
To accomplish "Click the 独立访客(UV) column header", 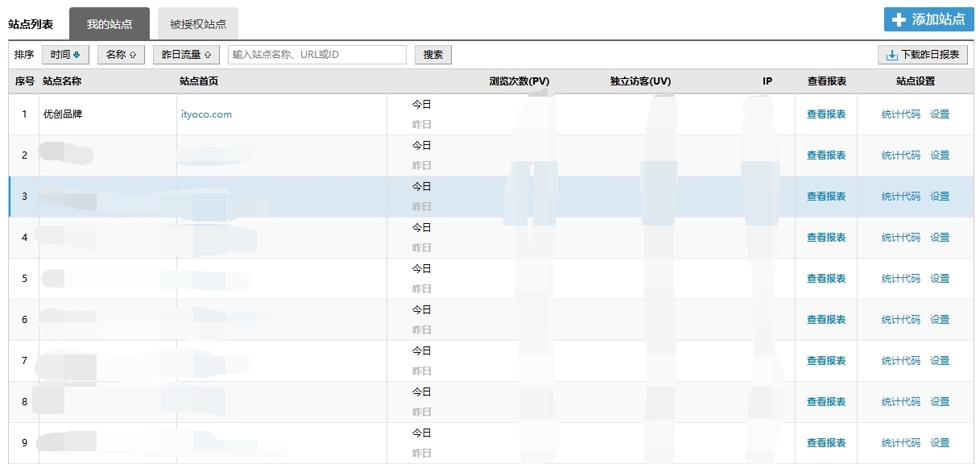I will tap(640, 81).
